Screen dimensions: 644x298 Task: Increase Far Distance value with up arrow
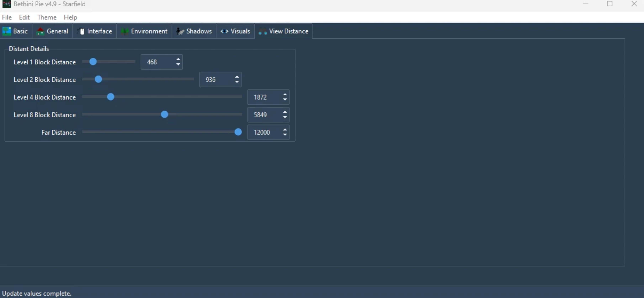[285, 130]
